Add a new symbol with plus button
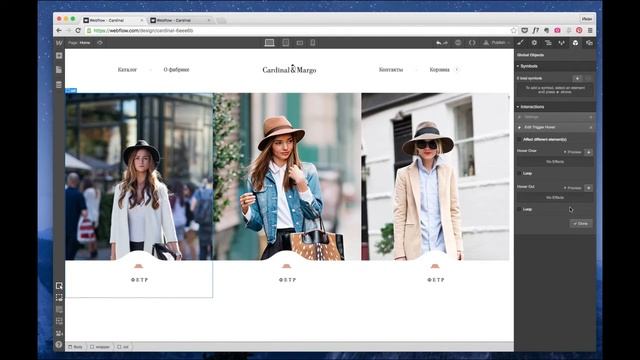The height and width of the screenshot is (360, 640). (577, 78)
